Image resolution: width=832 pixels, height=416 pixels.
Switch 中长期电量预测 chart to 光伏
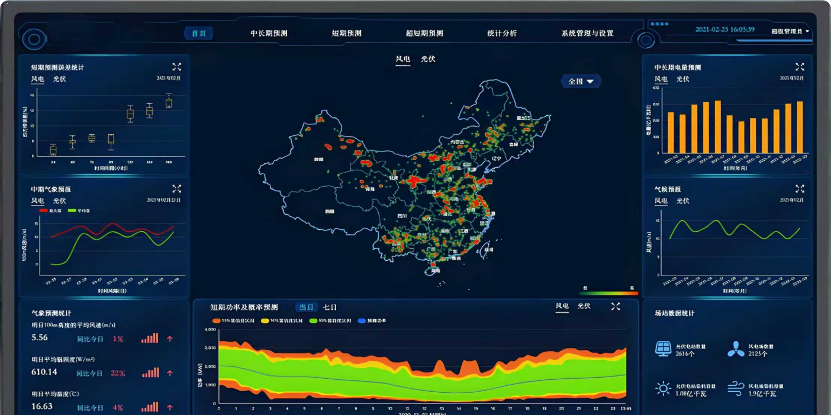point(682,78)
